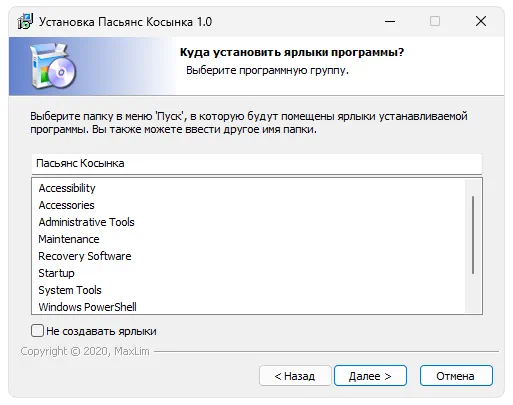Select the Accessibility folder
This screenshot has height=405, width=513.
click(x=67, y=188)
